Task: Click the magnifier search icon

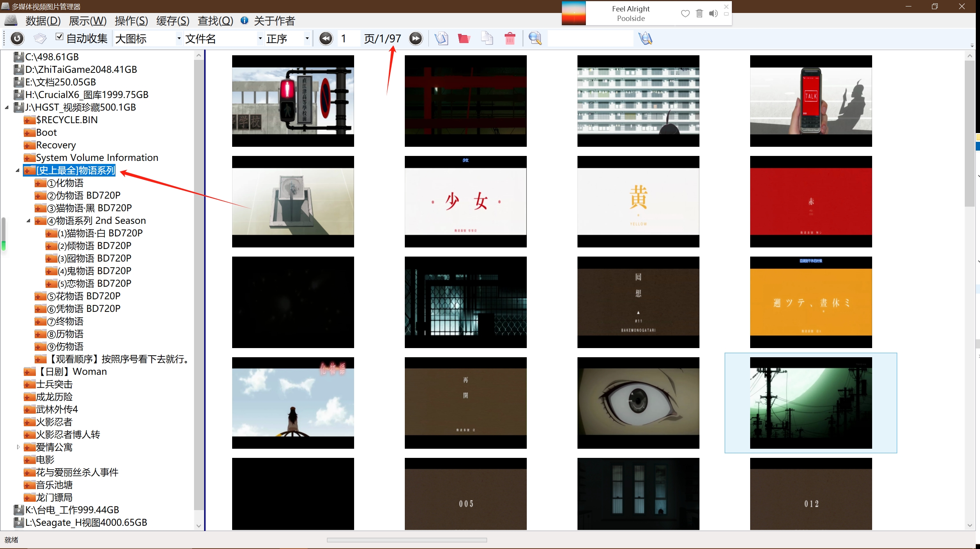Action: point(535,39)
